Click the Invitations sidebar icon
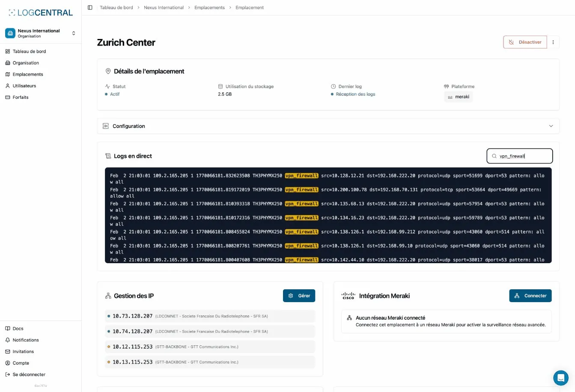This screenshot has height=392, width=575. 8,351
